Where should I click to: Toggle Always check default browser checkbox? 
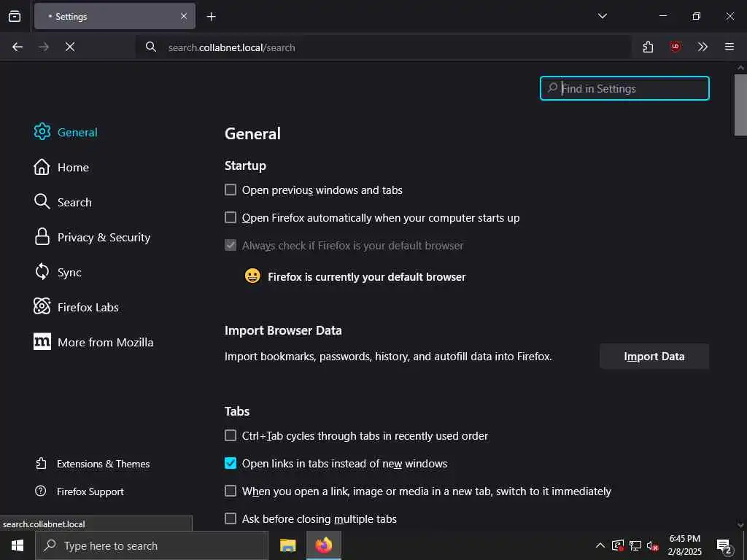tap(230, 245)
